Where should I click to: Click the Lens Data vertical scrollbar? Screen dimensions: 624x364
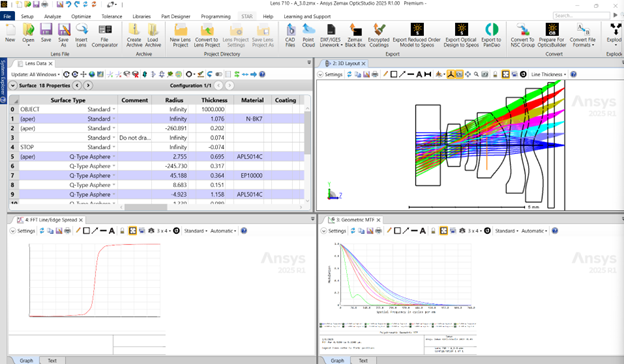pyautogui.click(x=307, y=132)
